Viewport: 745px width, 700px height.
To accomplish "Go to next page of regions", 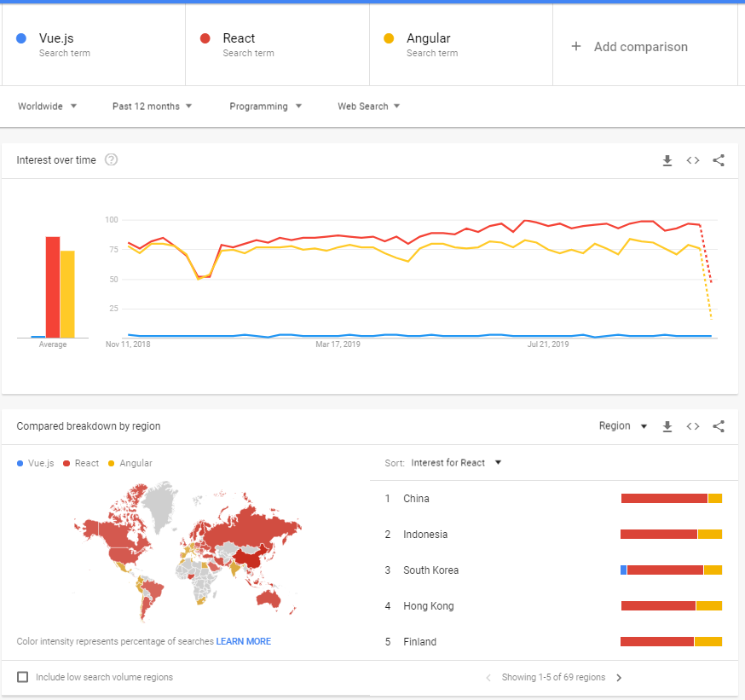I will pyautogui.click(x=619, y=678).
